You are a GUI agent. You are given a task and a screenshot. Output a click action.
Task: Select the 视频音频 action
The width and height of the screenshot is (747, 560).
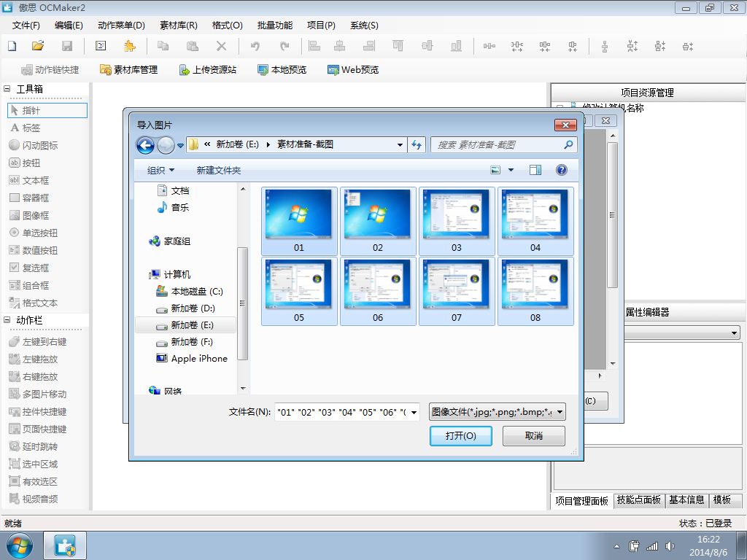click(34, 499)
